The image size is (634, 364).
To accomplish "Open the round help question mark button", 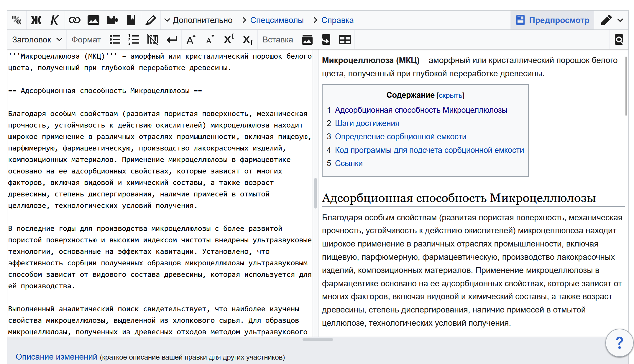I will pyautogui.click(x=619, y=343).
